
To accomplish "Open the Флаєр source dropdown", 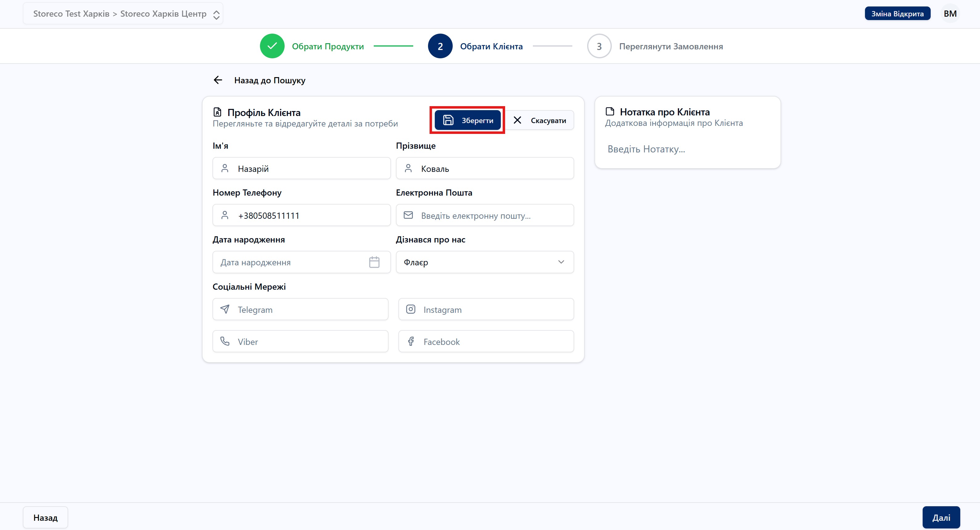I will point(484,262).
